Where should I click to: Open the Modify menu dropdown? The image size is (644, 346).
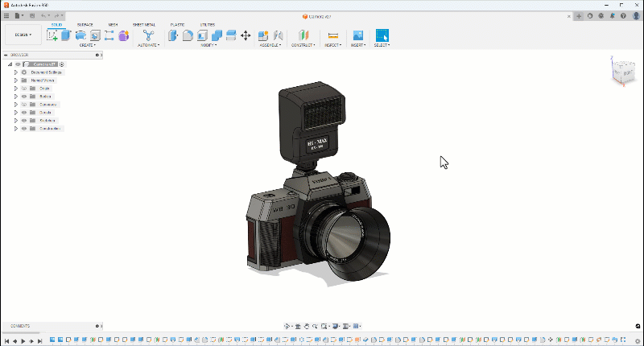[208, 45]
